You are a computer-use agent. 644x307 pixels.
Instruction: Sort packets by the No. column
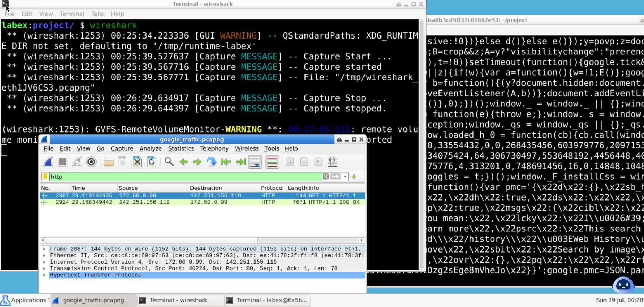click(55, 188)
